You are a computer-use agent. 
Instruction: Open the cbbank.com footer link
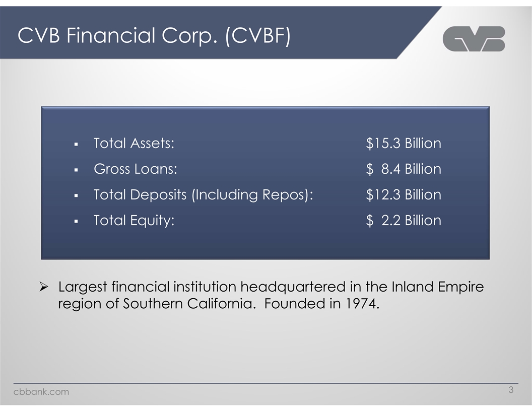tap(41, 392)
